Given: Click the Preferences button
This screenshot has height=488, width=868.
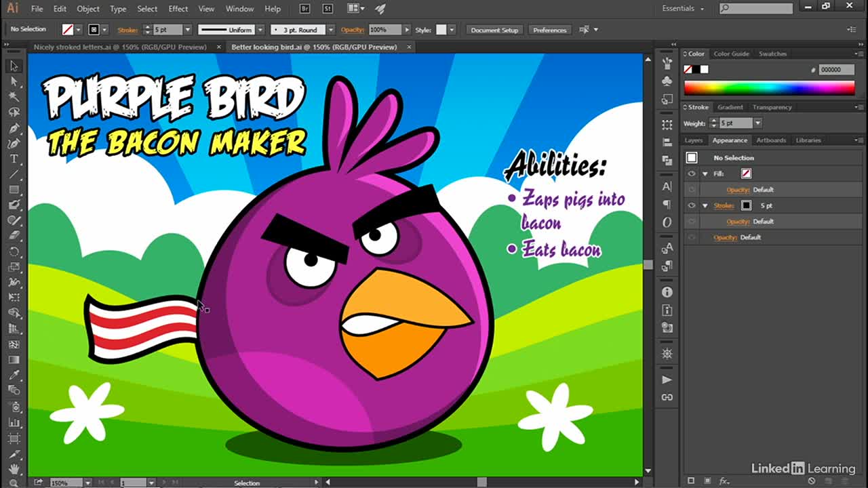Looking at the screenshot, I should (549, 30).
